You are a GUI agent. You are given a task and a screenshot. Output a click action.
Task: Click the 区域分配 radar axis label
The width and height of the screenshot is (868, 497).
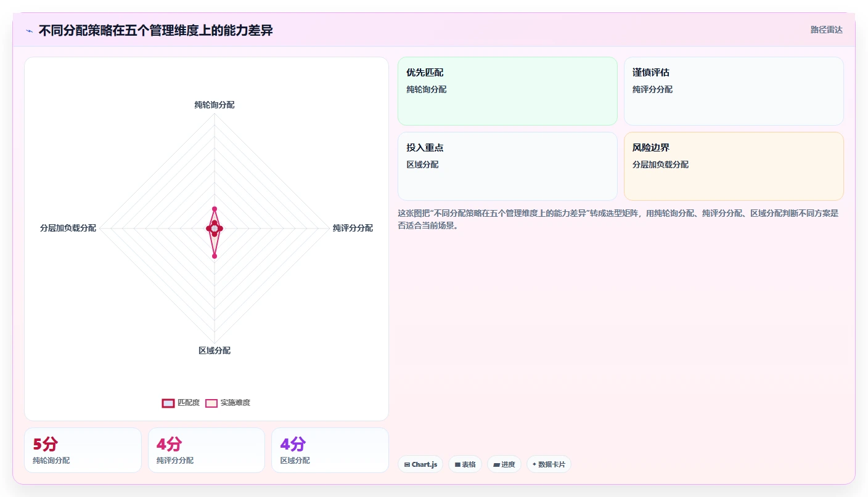pyautogui.click(x=215, y=350)
